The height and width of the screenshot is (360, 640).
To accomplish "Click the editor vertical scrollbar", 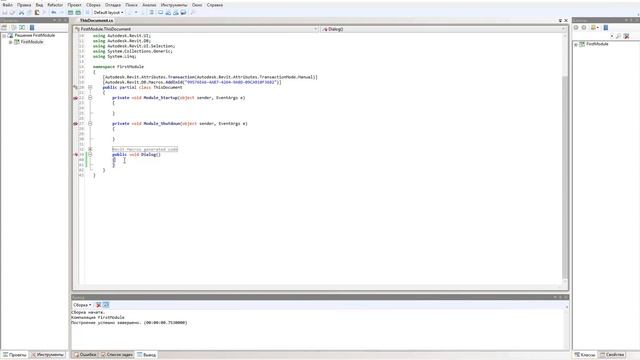I will (x=565, y=159).
